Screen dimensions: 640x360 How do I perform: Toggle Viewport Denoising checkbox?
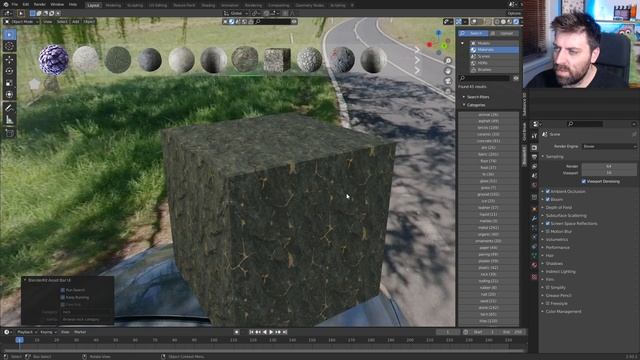(x=584, y=181)
